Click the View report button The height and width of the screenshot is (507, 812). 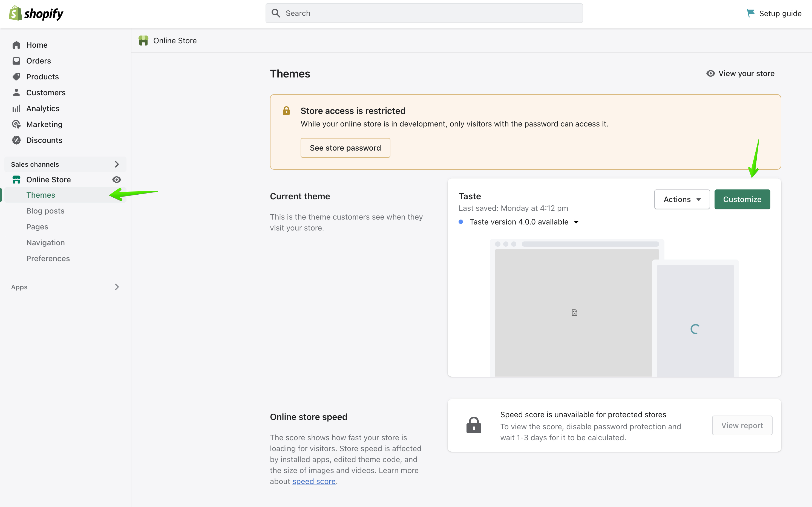742,425
